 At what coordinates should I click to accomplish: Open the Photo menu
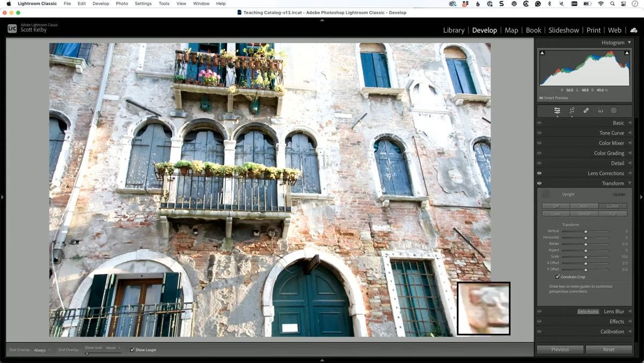(122, 4)
